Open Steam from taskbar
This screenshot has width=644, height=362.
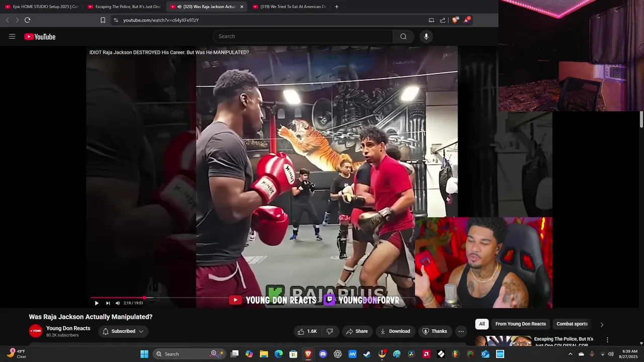pos(367,354)
